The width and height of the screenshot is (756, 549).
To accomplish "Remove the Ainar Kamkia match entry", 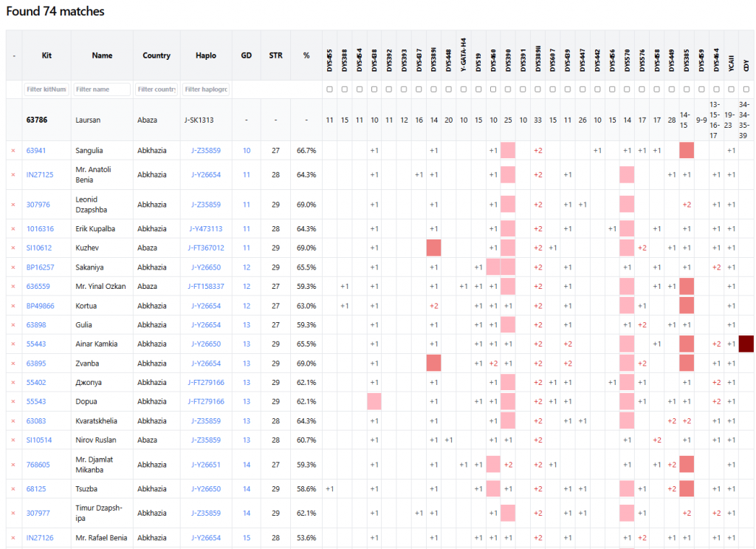I will (x=13, y=344).
